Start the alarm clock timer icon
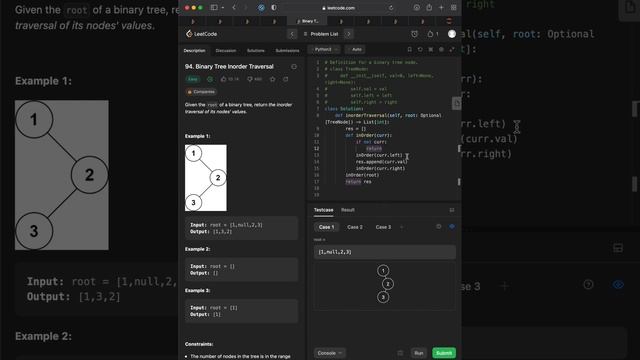Viewport: 640px width, 360px height. click(x=414, y=34)
